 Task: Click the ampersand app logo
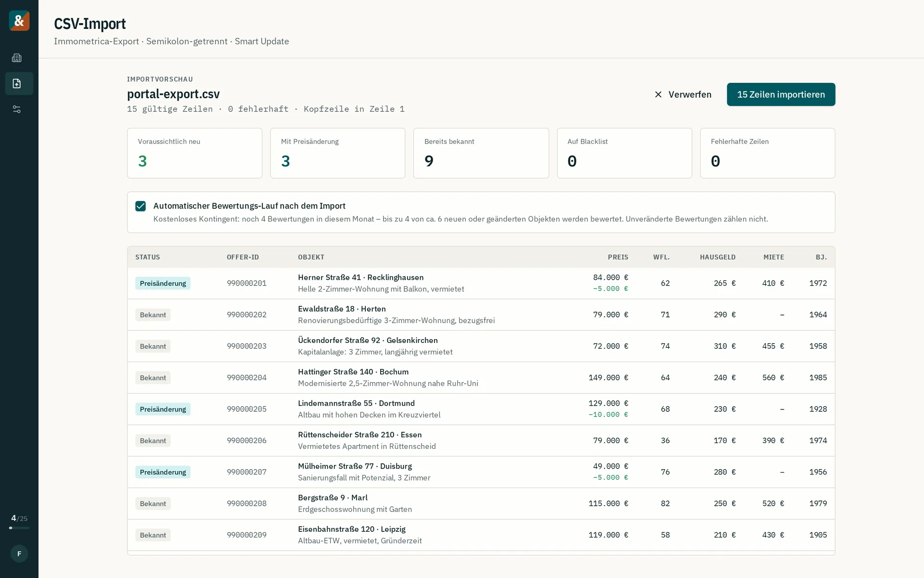click(19, 21)
